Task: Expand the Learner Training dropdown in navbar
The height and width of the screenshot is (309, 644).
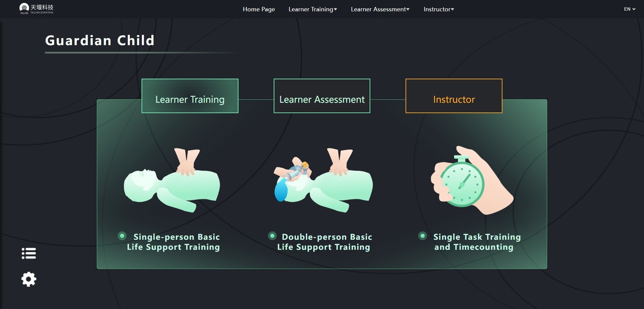Action: (x=313, y=9)
